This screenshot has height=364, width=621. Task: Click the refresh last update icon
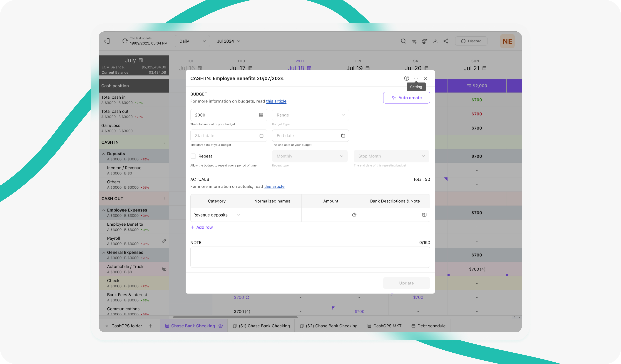click(x=125, y=41)
